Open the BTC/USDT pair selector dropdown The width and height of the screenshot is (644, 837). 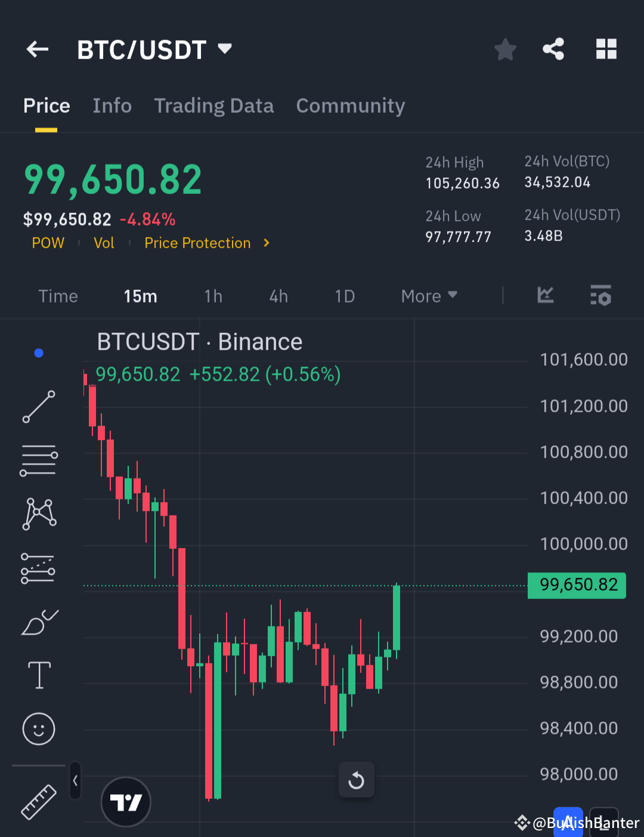coord(225,50)
